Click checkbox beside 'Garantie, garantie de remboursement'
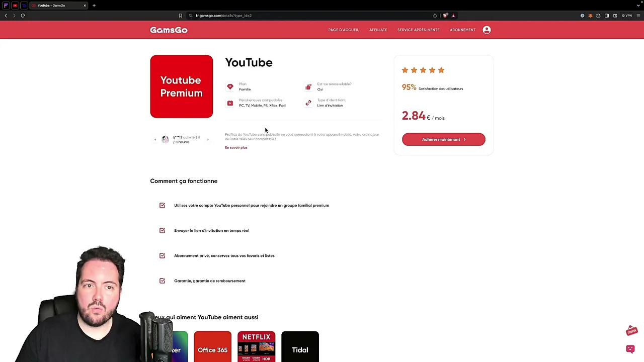The width and height of the screenshot is (644, 362). (162, 281)
